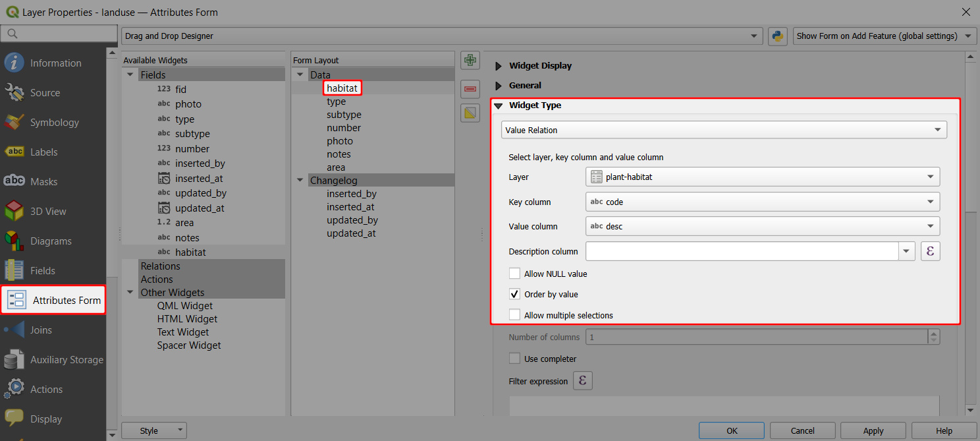Open the Source settings page
Viewport: 980px width, 441px height.
(53, 93)
